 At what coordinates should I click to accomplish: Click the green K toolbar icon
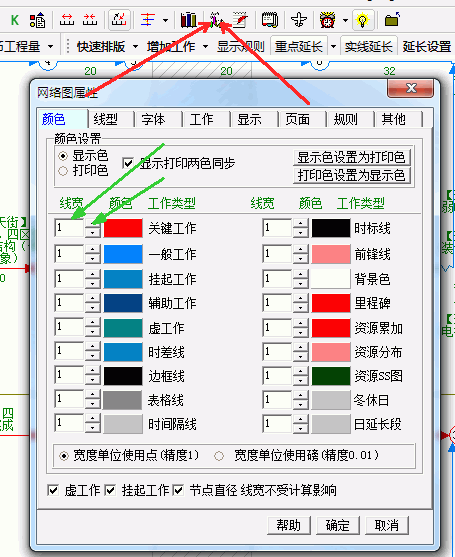pos(15,20)
